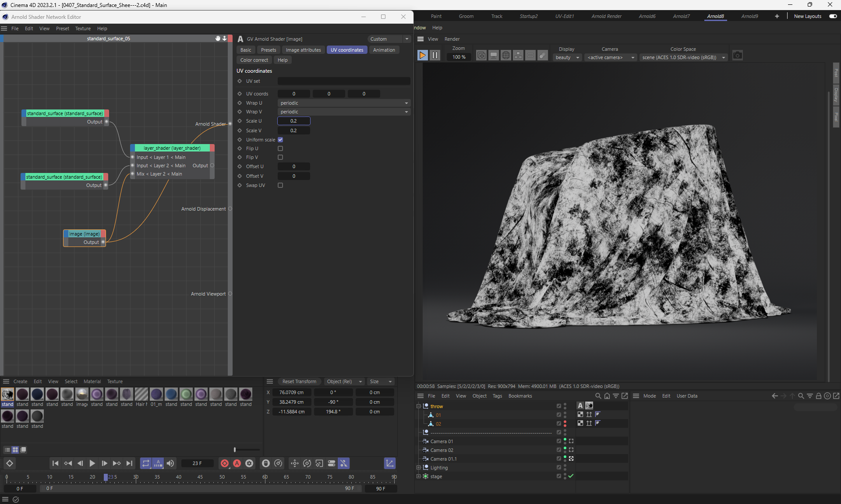Click the Reset Transform button
841x504 pixels.
pos(299,381)
